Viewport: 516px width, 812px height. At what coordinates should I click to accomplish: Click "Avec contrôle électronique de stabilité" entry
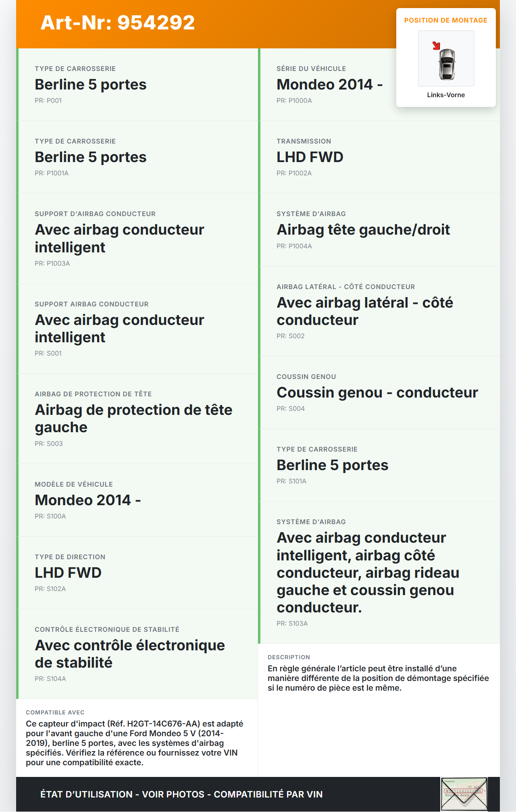click(x=129, y=654)
